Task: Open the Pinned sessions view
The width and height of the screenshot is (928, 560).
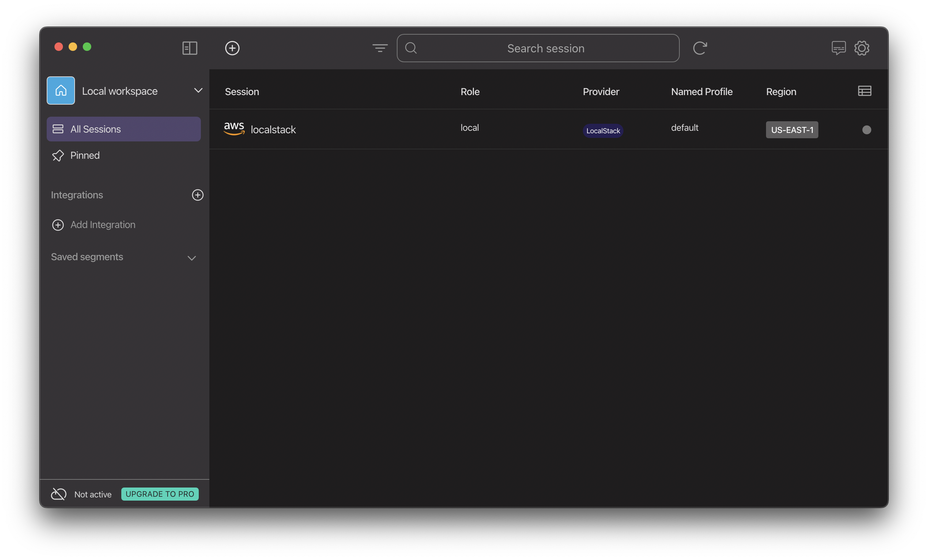Action: click(85, 156)
